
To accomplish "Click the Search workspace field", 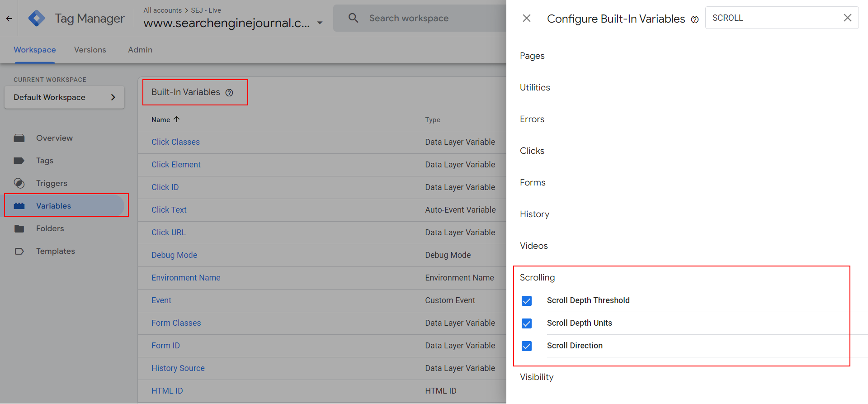I will point(420,18).
